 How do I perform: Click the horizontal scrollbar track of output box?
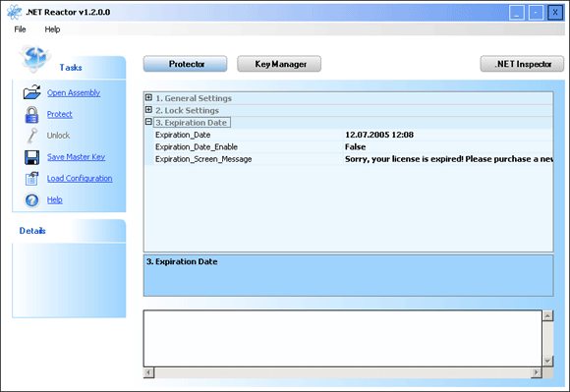[x=343, y=372]
